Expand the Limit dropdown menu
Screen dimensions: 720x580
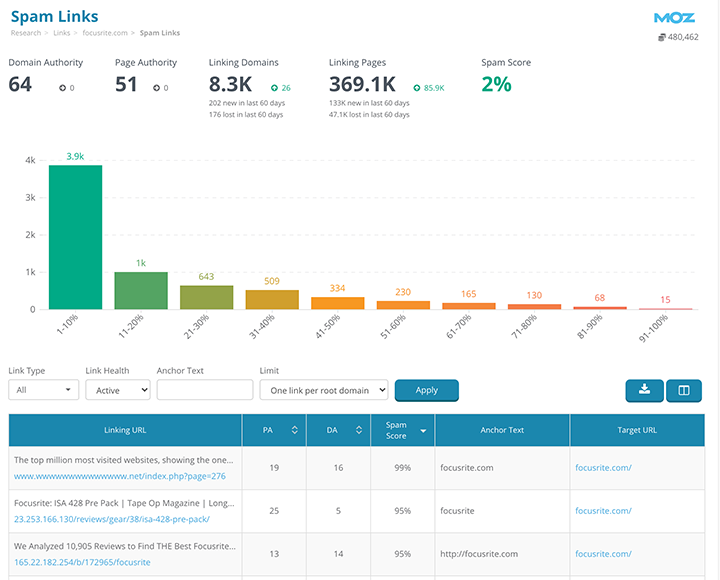(323, 390)
